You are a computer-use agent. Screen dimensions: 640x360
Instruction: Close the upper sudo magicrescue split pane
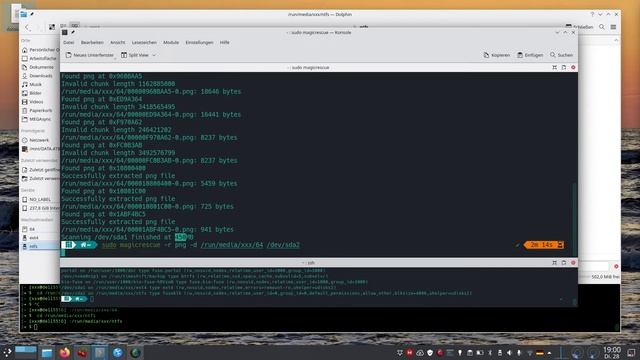pyautogui.click(x=573, y=67)
